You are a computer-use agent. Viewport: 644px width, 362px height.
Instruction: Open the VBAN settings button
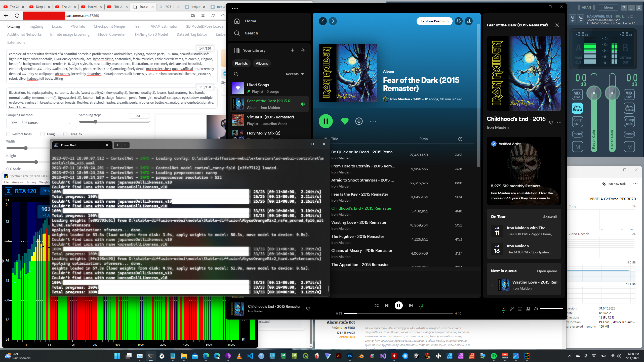pyautogui.click(x=586, y=8)
